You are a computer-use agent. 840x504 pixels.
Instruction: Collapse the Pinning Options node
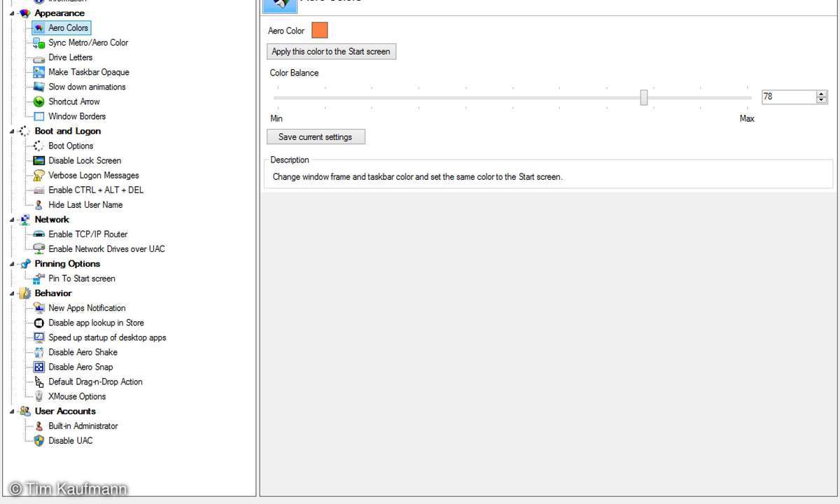point(12,264)
